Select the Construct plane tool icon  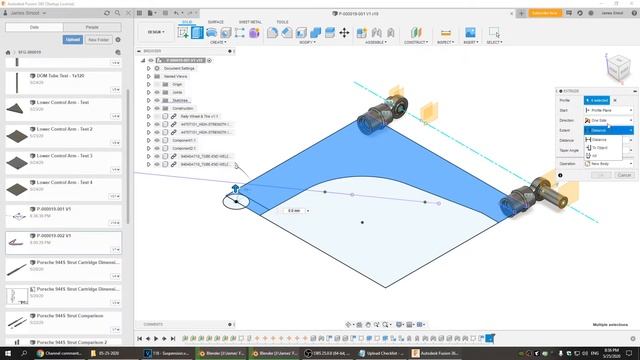tap(416, 32)
